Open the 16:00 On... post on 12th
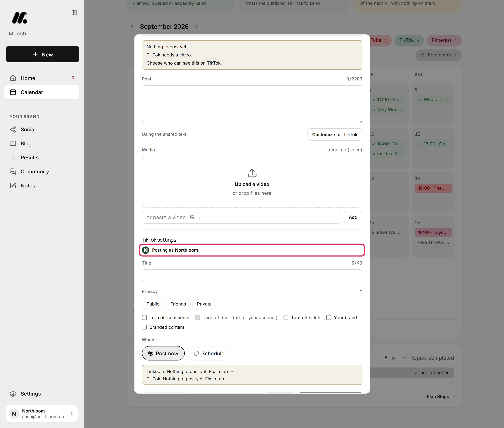The image size is (504, 428). (433, 144)
